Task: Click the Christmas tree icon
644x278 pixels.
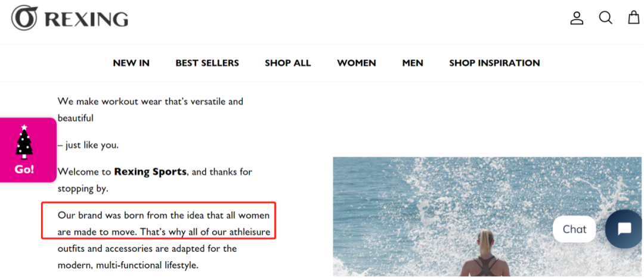Action: tap(24, 142)
